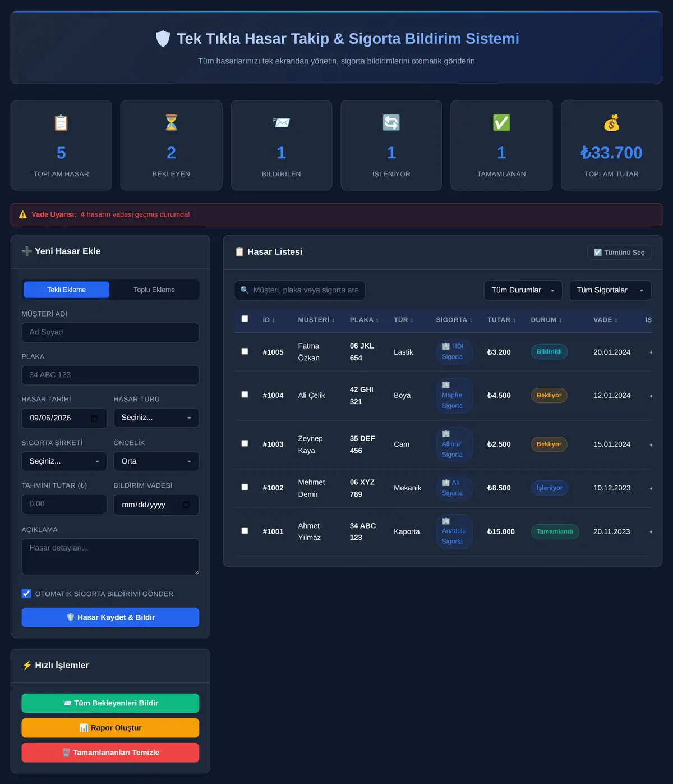Open the Tüm Durumlar filter dropdown
Image resolution: width=673 pixels, height=784 pixels.
[523, 290]
